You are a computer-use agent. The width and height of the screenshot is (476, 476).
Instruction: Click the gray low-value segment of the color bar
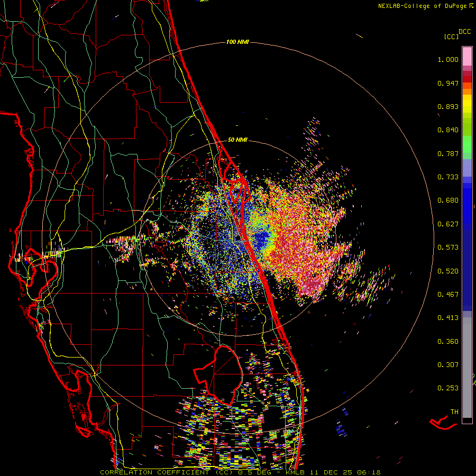[x=467, y=368]
